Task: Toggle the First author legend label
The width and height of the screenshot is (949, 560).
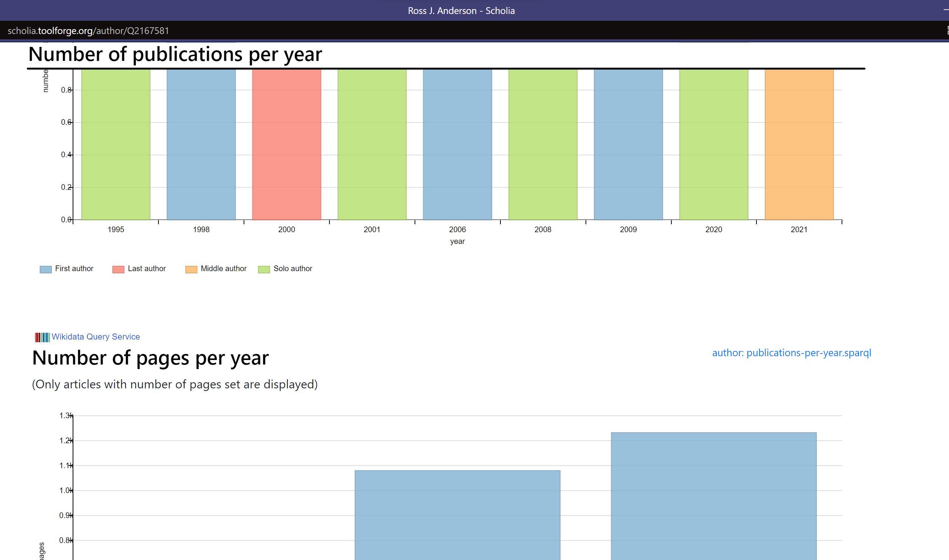Action: click(74, 268)
